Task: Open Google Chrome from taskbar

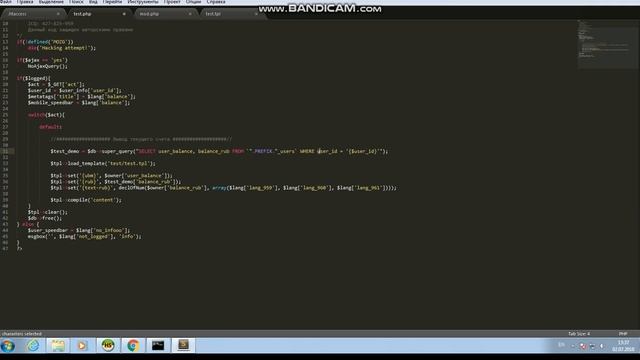Action: [x=133, y=346]
